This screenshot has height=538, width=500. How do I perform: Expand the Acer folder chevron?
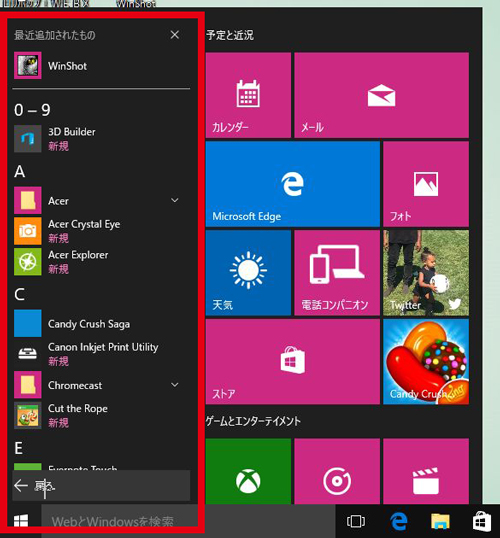(x=175, y=200)
